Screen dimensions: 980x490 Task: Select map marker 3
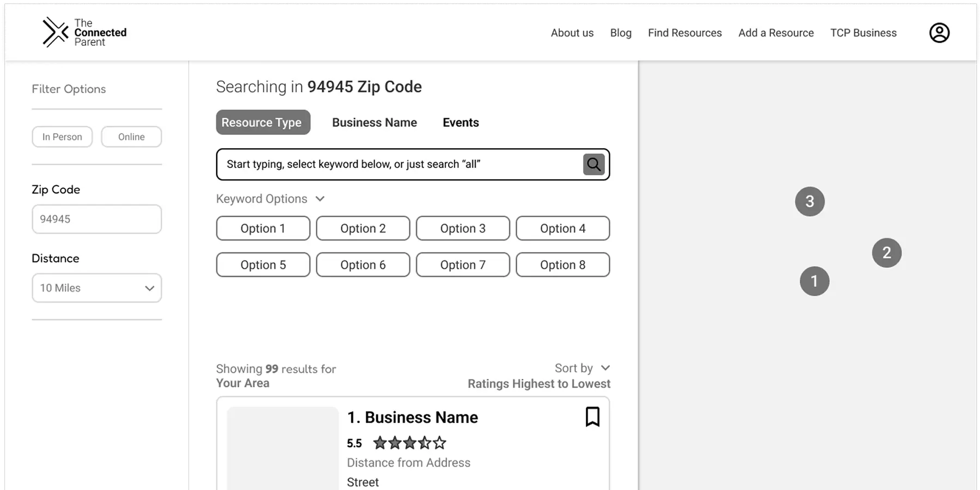(x=810, y=201)
